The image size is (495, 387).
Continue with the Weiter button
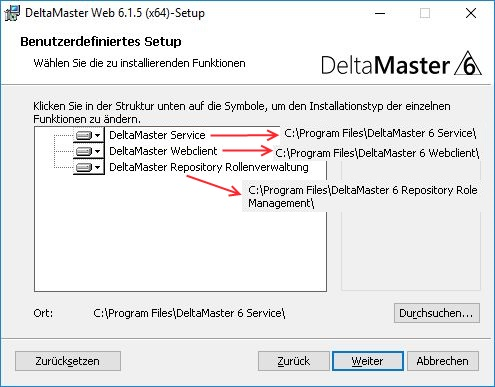[x=368, y=361]
